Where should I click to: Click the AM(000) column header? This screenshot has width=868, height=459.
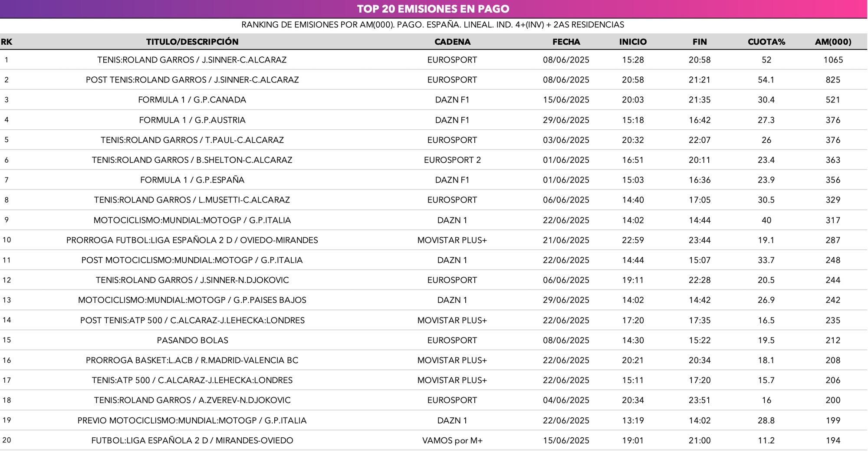tap(833, 42)
